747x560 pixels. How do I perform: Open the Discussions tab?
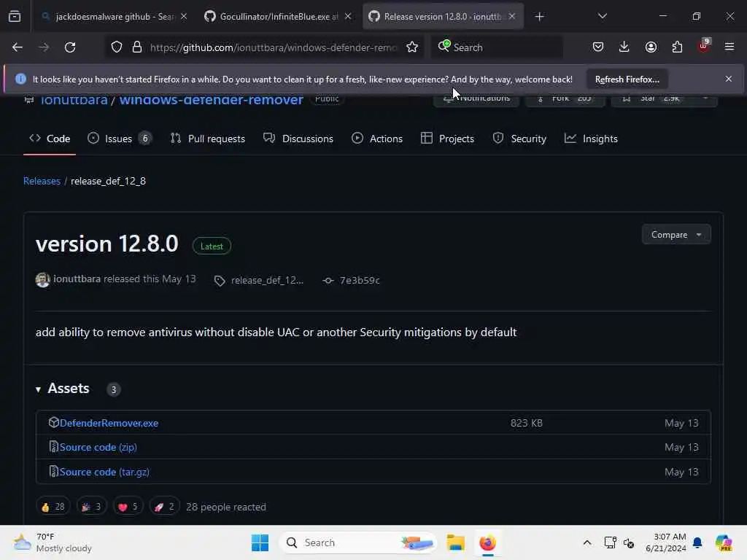[298, 139]
